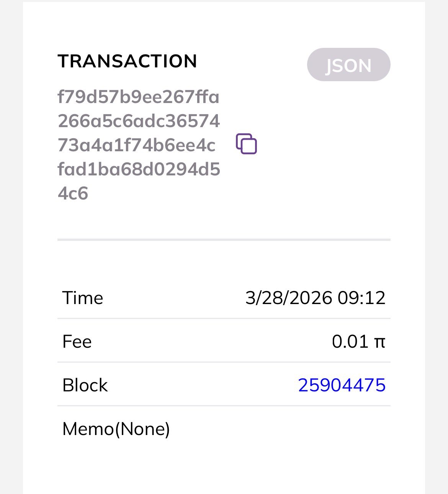
Task: Click the TRANSACTION heading
Action: [x=127, y=61]
